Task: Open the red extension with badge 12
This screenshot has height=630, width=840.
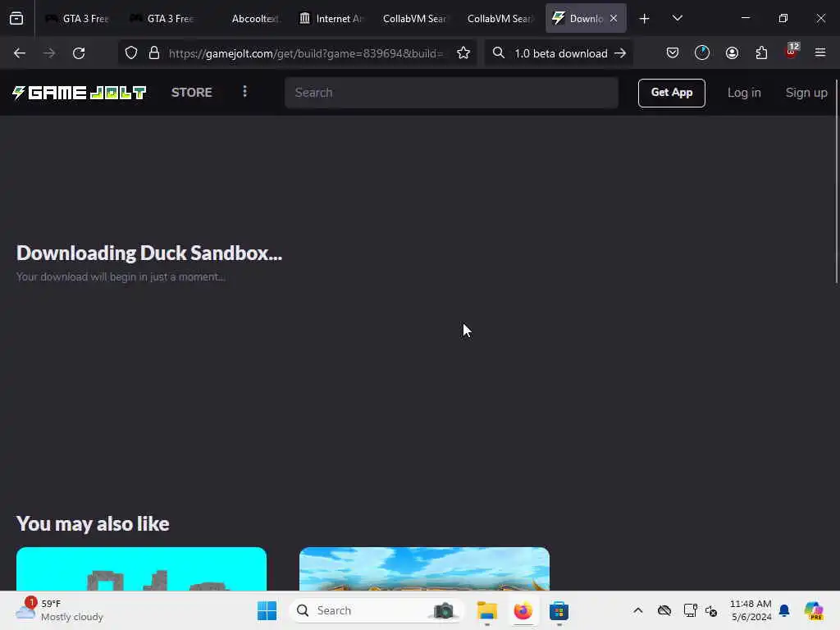Action: (792, 52)
